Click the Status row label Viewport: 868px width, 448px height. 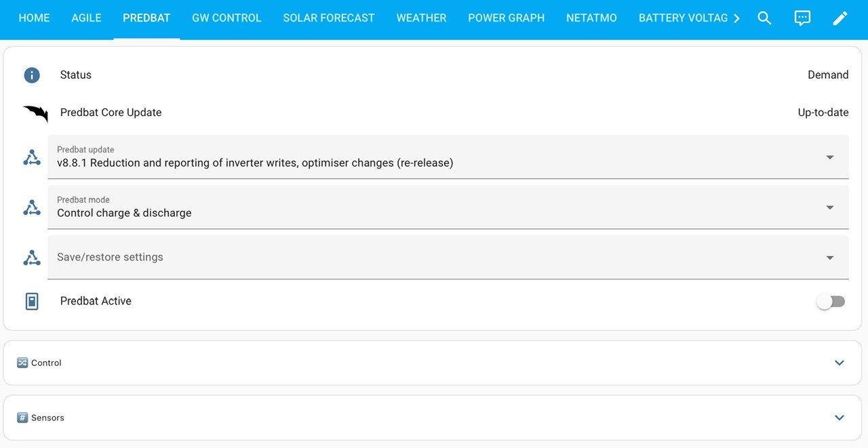pyautogui.click(x=76, y=75)
